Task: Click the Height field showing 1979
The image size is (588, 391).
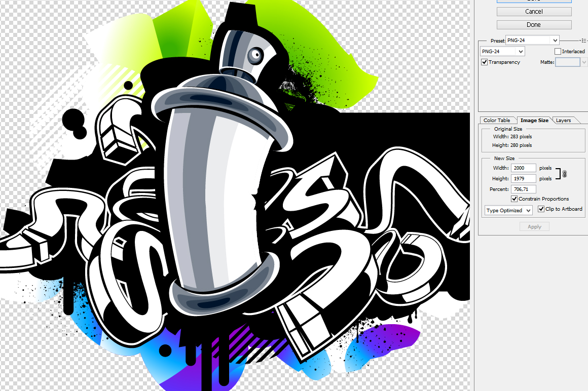Action: [x=523, y=178]
